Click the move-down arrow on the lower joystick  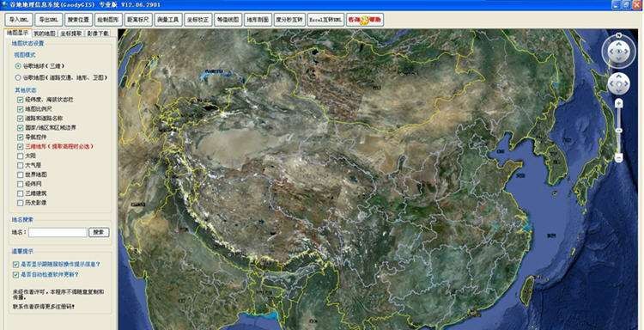(618, 90)
